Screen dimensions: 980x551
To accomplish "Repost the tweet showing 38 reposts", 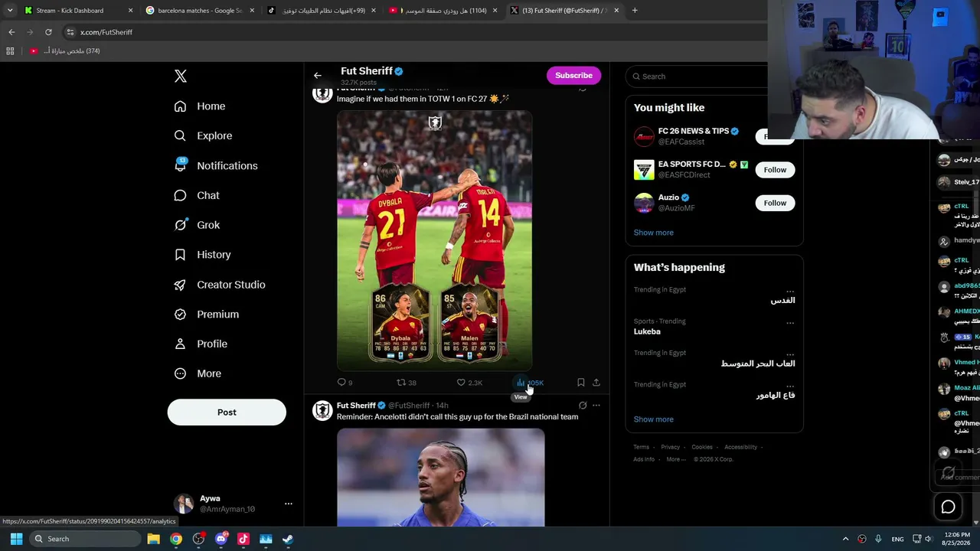I will [407, 383].
